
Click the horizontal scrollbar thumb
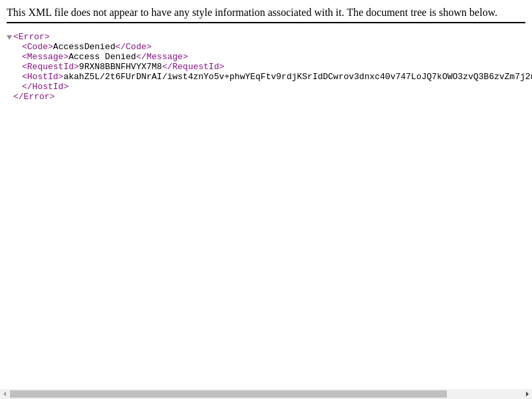tap(228, 394)
